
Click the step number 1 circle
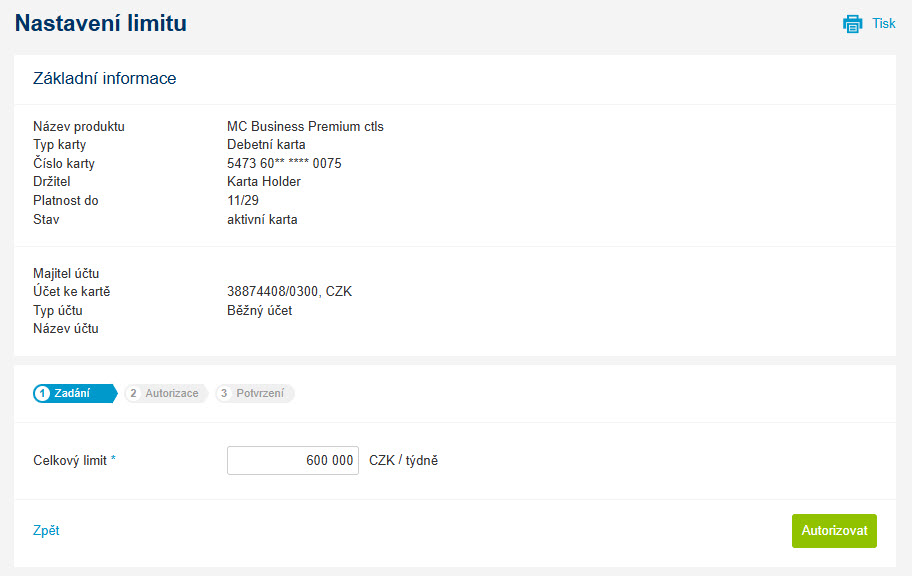[x=42, y=393]
